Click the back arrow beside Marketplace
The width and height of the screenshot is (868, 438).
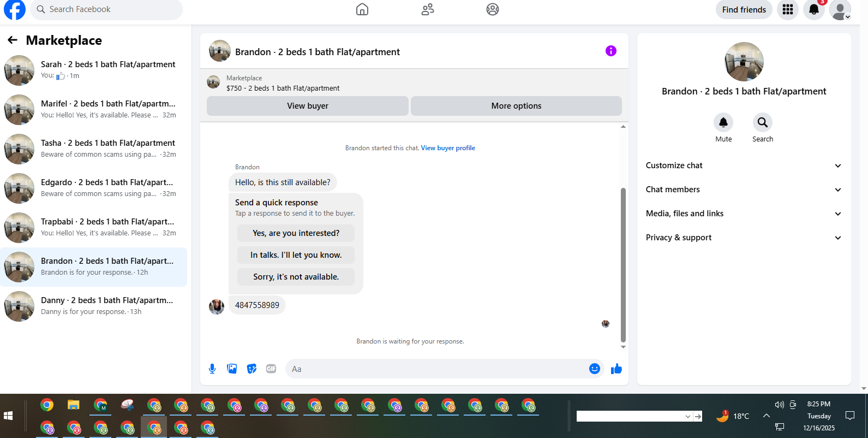pos(13,40)
